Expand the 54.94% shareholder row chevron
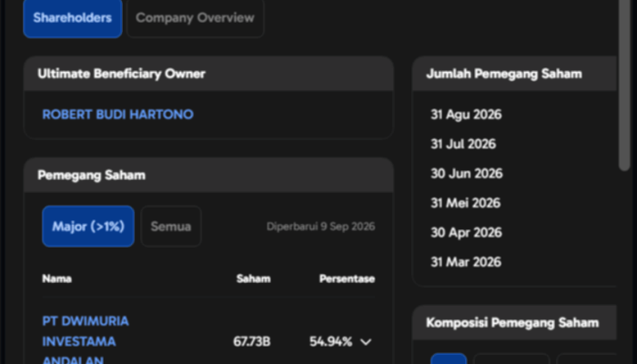 click(366, 342)
